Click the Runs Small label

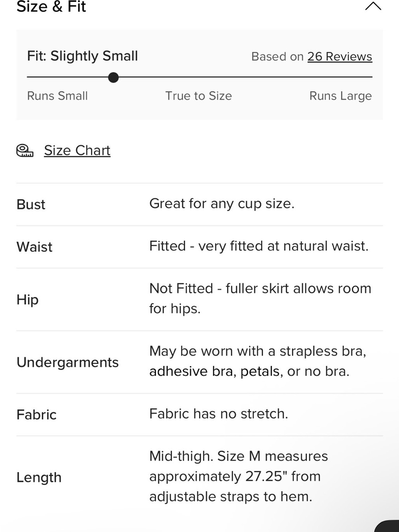tap(57, 96)
